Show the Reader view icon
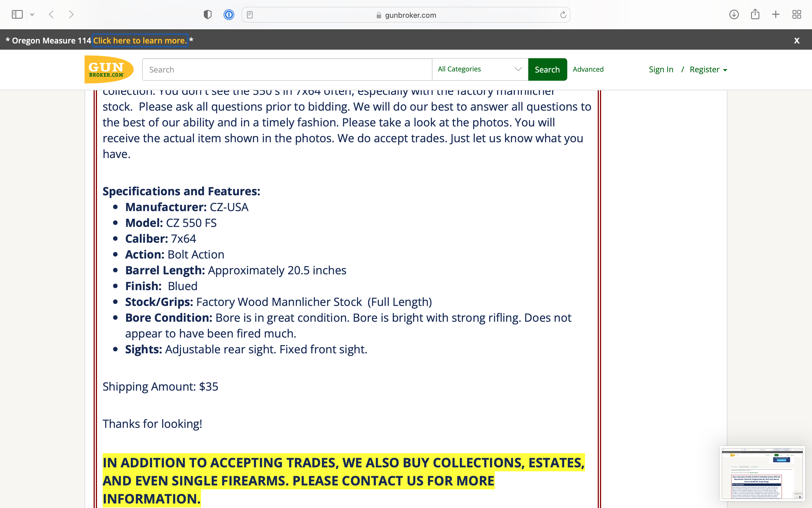812x508 pixels. click(250, 15)
